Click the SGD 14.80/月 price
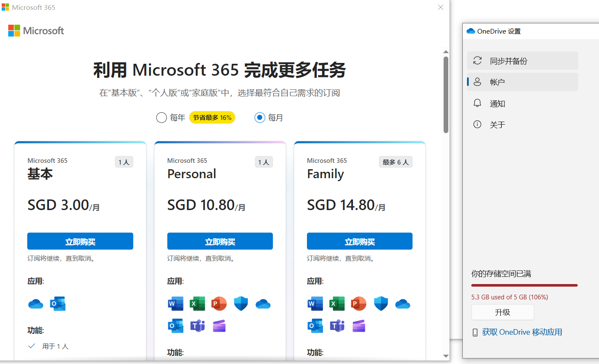 click(346, 205)
